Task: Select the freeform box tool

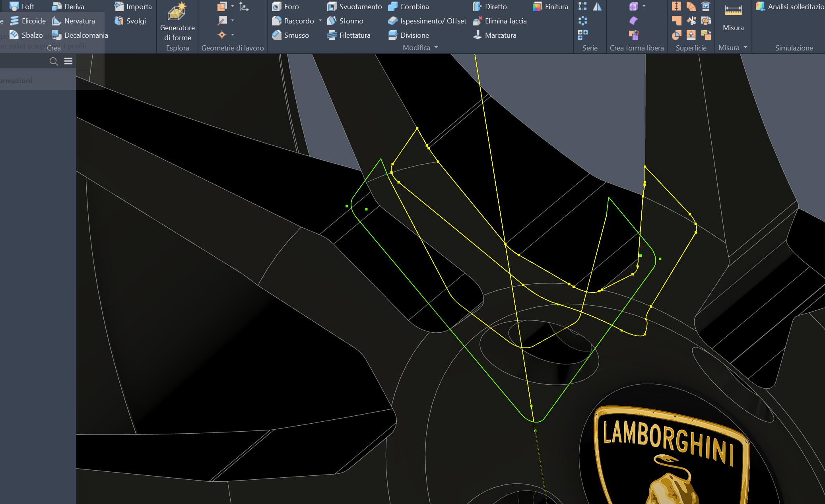Action: [634, 6]
